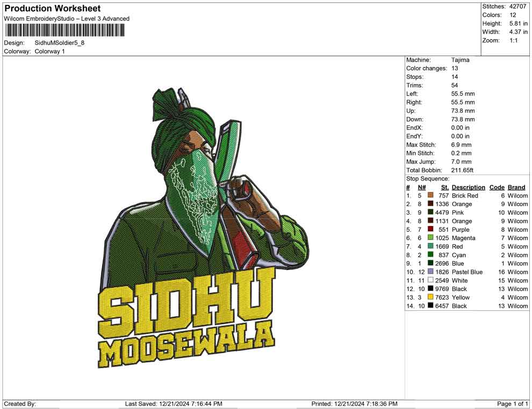Pick the dark green Pink-labeled swatch
Screen dimensions: 532x409
[x=430, y=212]
